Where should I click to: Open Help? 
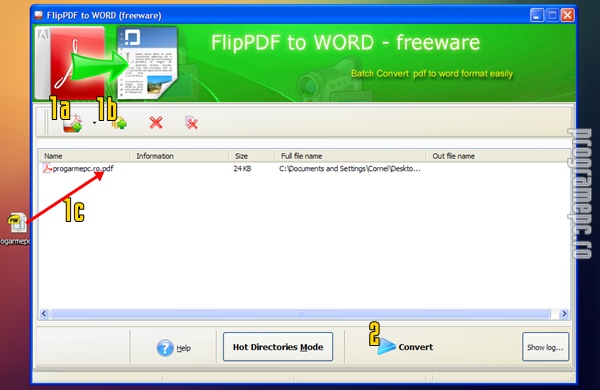click(x=174, y=348)
